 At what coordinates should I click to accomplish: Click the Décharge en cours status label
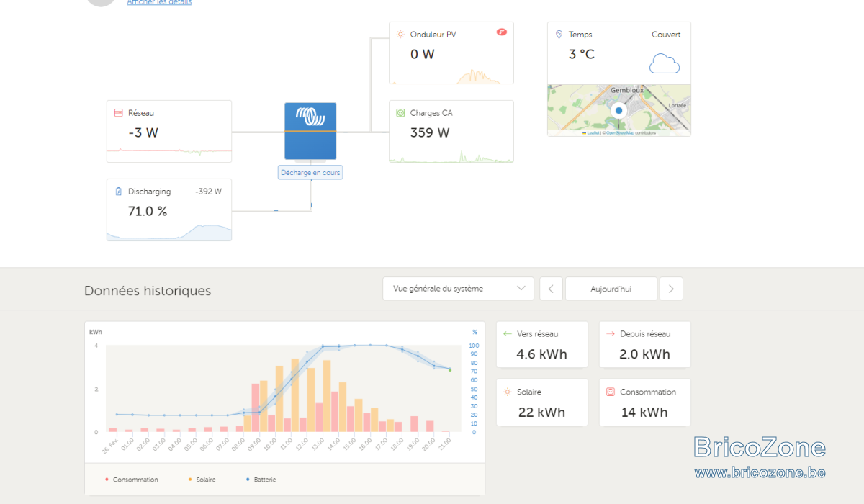[310, 173]
